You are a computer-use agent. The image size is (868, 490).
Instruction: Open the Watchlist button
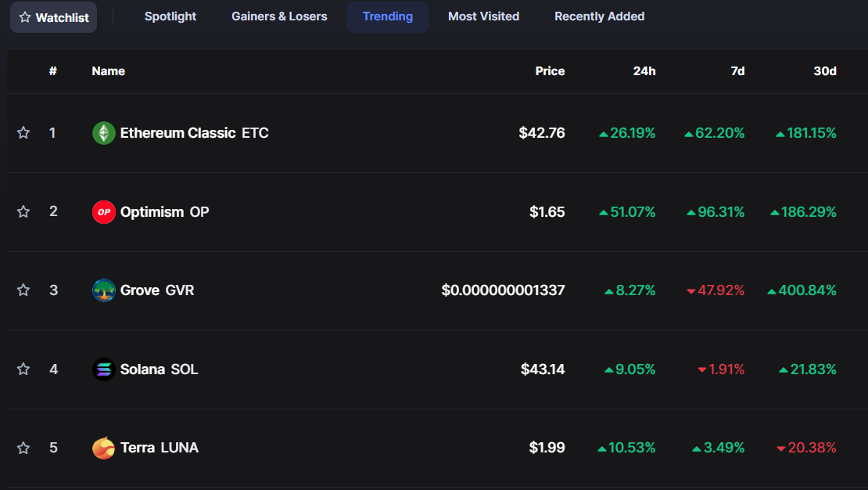54,17
